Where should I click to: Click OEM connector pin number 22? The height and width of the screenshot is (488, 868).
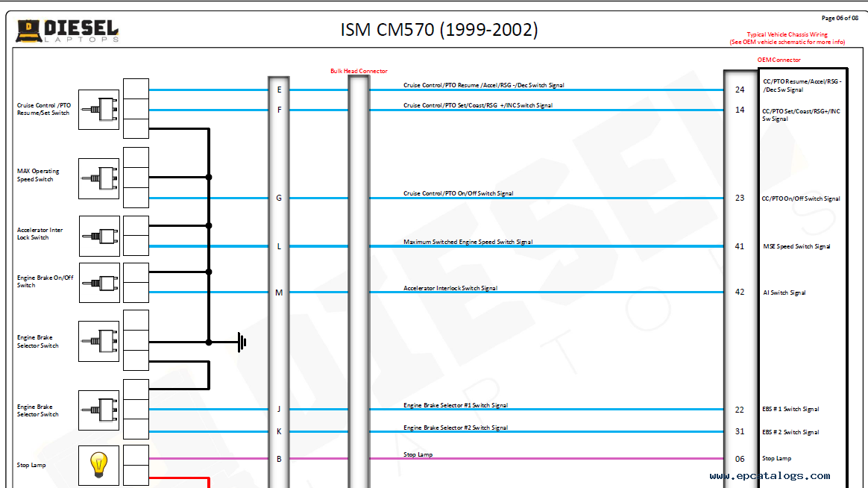740,410
